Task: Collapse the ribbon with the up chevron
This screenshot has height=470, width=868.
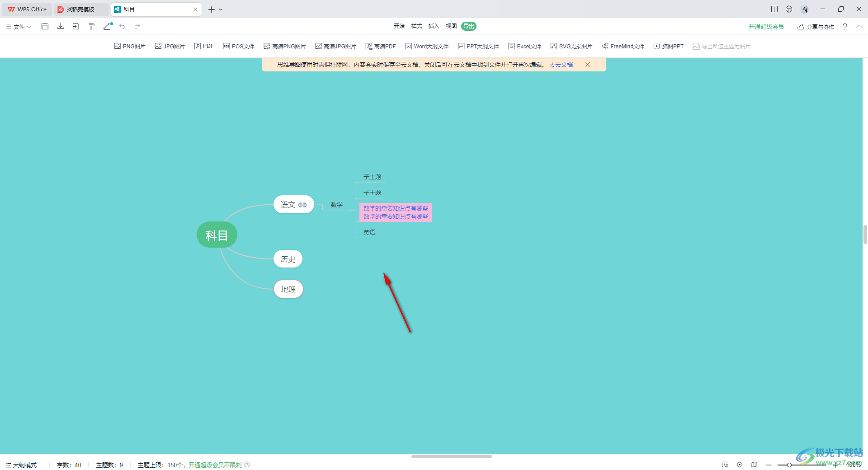Action: tap(859, 27)
